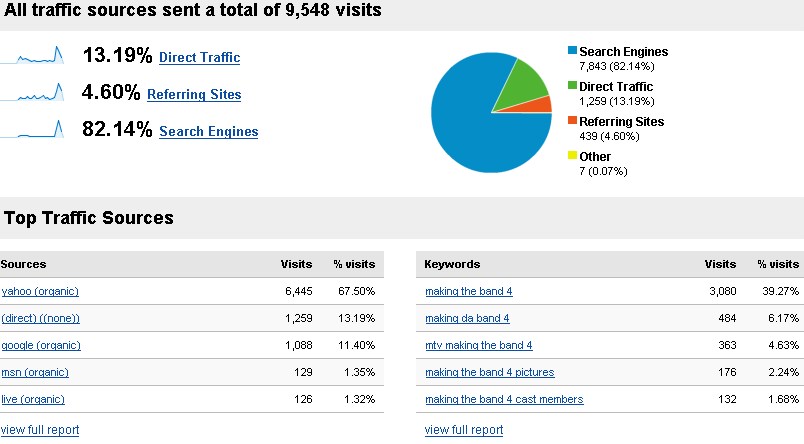Open the Search Engines percentage link

pos(208,132)
